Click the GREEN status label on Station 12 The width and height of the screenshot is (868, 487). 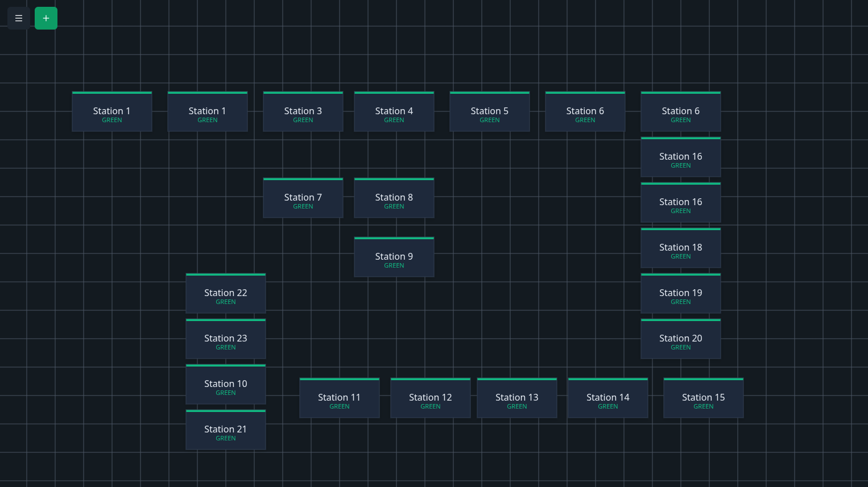pyautogui.click(x=430, y=406)
